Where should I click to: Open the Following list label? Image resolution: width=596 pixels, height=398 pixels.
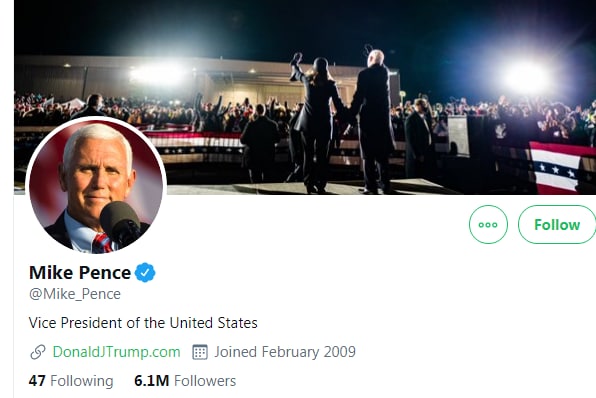click(82, 381)
